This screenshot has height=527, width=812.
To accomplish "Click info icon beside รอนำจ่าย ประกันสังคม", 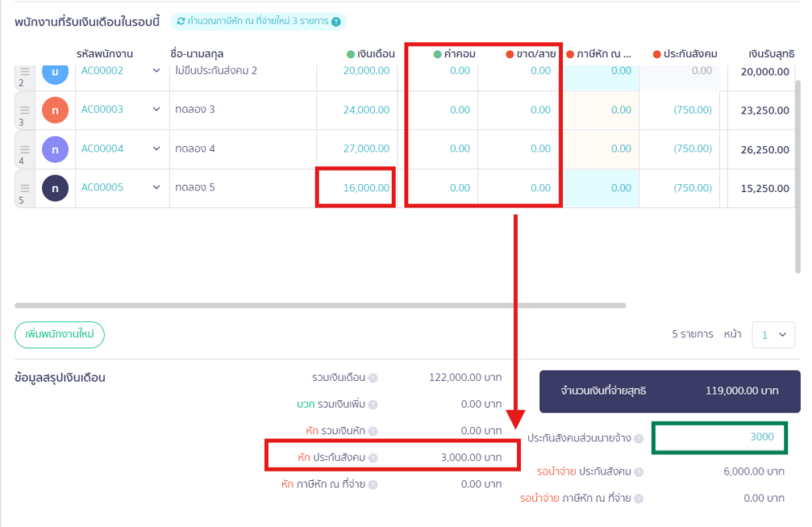I will click(x=638, y=472).
